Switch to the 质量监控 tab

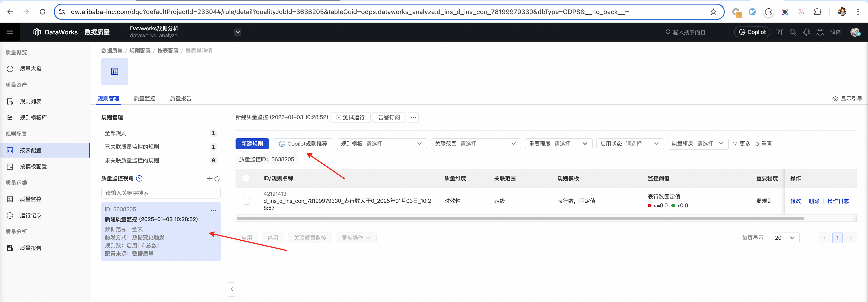[x=145, y=98]
